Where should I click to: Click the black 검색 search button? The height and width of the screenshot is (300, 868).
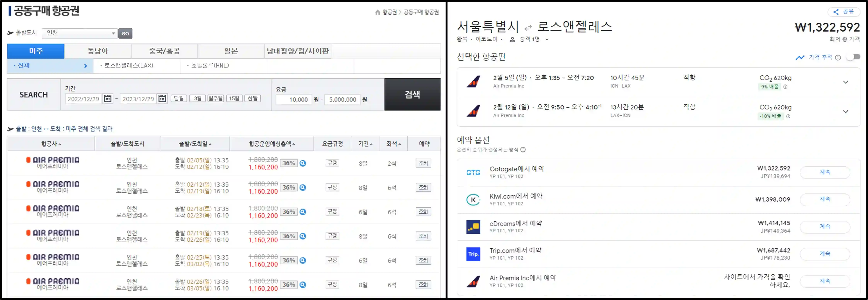[412, 94]
